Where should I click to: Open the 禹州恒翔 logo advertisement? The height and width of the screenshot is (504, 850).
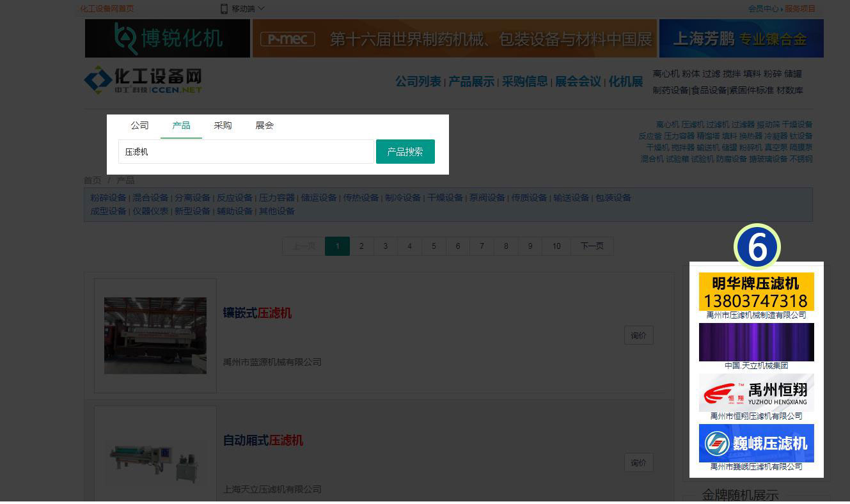(x=756, y=392)
